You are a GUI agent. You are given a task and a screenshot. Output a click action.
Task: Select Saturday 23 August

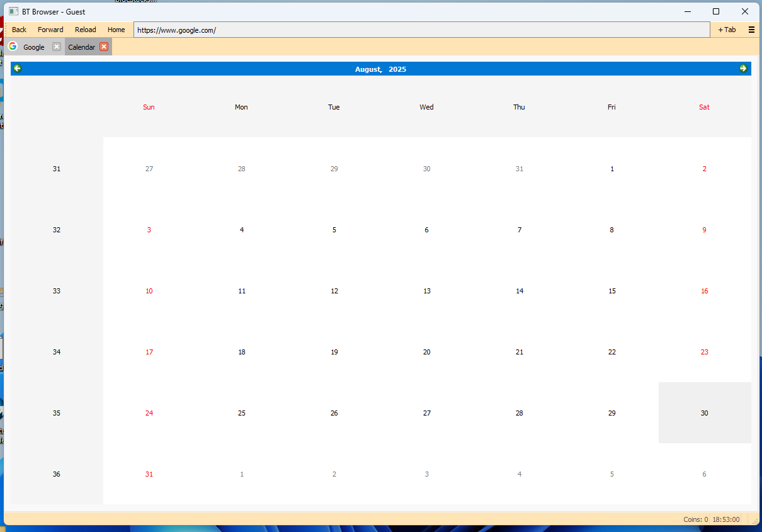pos(705,352)
